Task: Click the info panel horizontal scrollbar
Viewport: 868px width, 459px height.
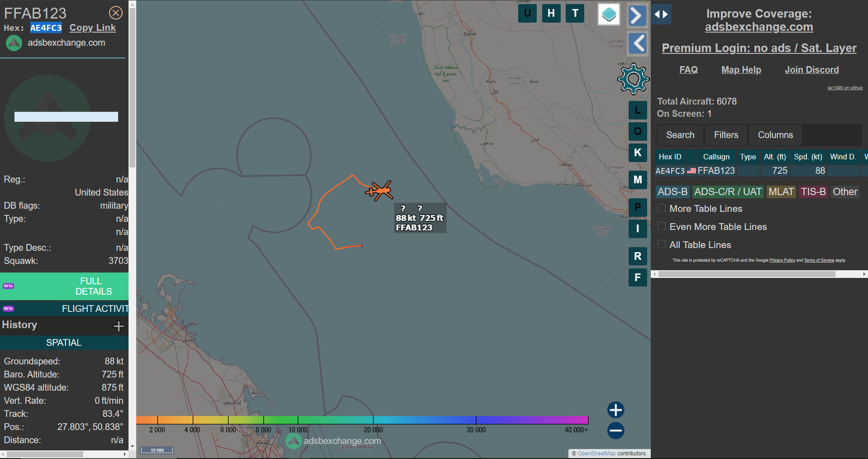Action: (45, 454)
